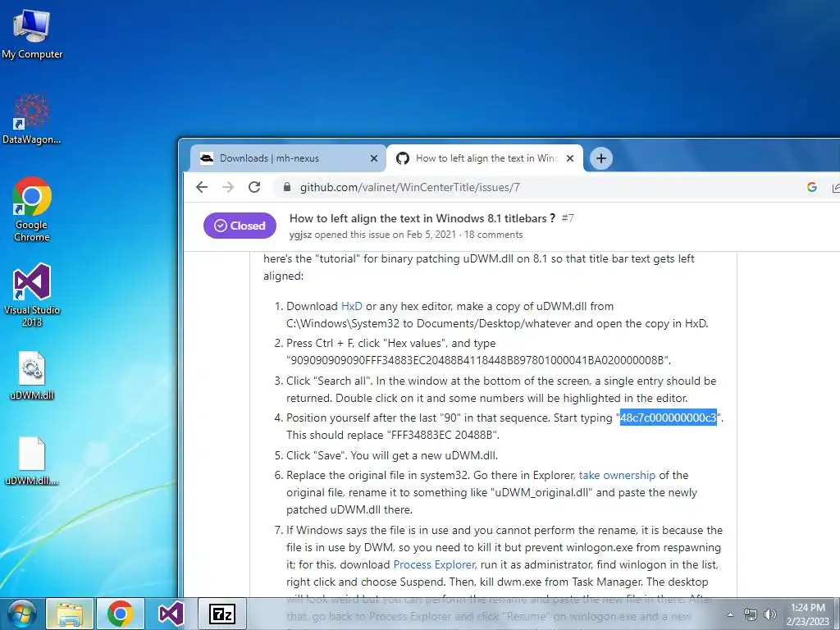Reload the current GitHub page

254,187
